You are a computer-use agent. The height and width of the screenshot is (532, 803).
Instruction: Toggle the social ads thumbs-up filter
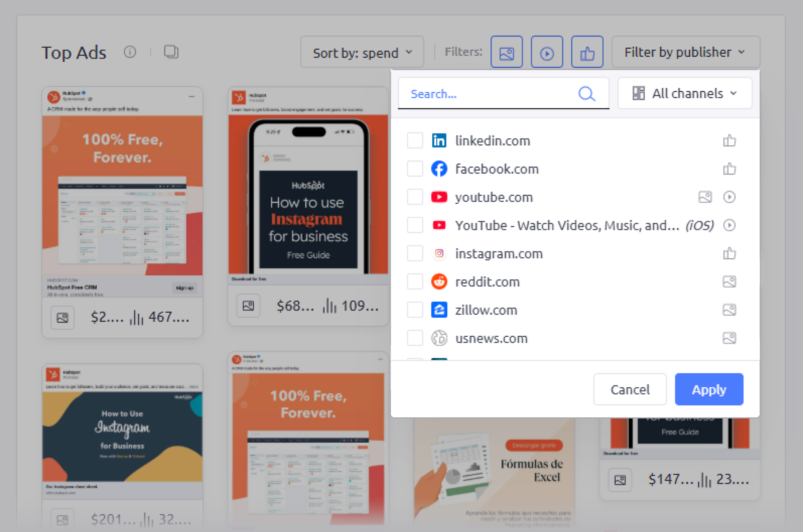tap(587, 52)
